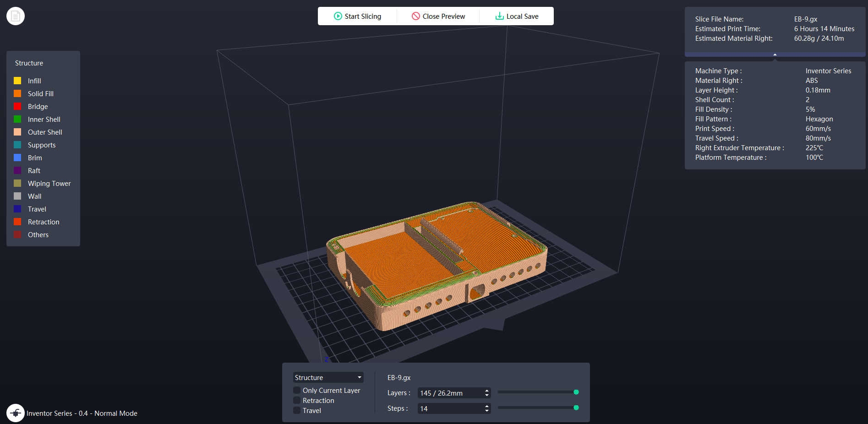This screenshot has height=424, width=868.
Task: Click the Wiping Tower legend label
Action: [49, 183]
